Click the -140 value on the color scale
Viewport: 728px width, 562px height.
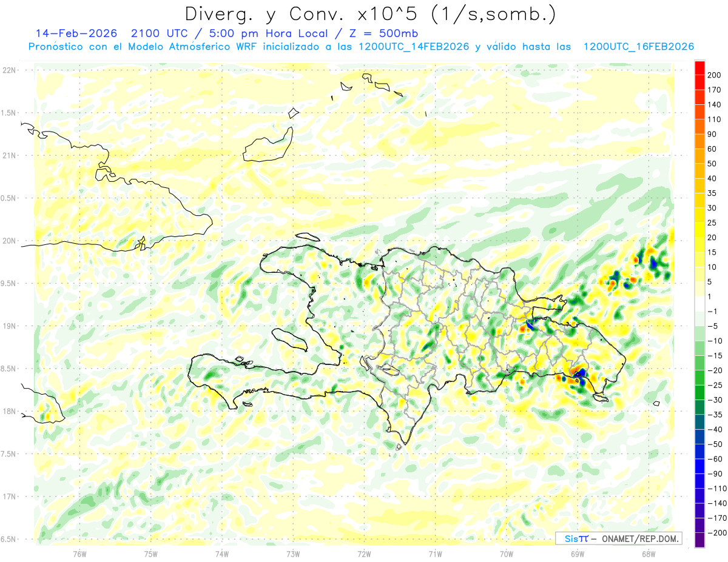[716, 503]
